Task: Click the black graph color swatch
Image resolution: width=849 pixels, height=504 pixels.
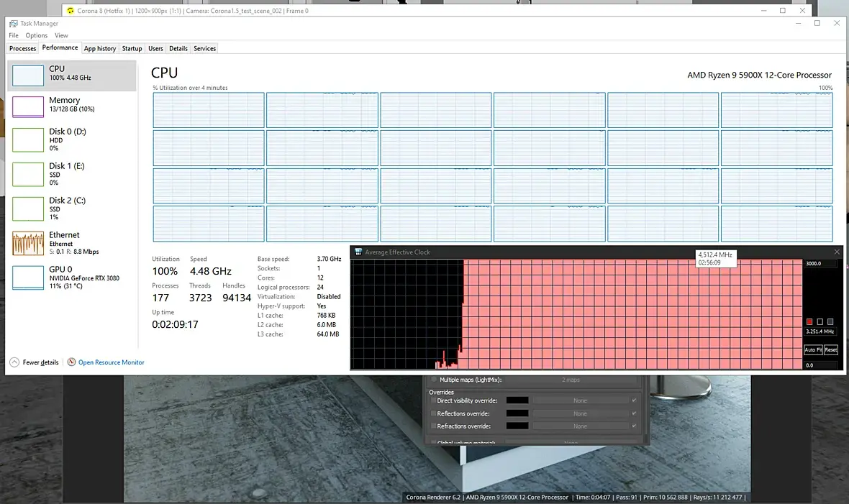Action: 820,321
